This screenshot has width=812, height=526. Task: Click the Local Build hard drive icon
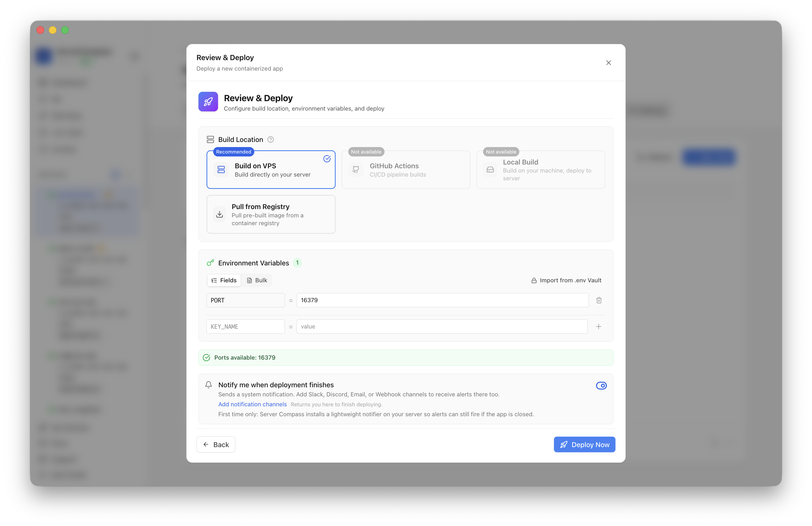coord(490,169)
